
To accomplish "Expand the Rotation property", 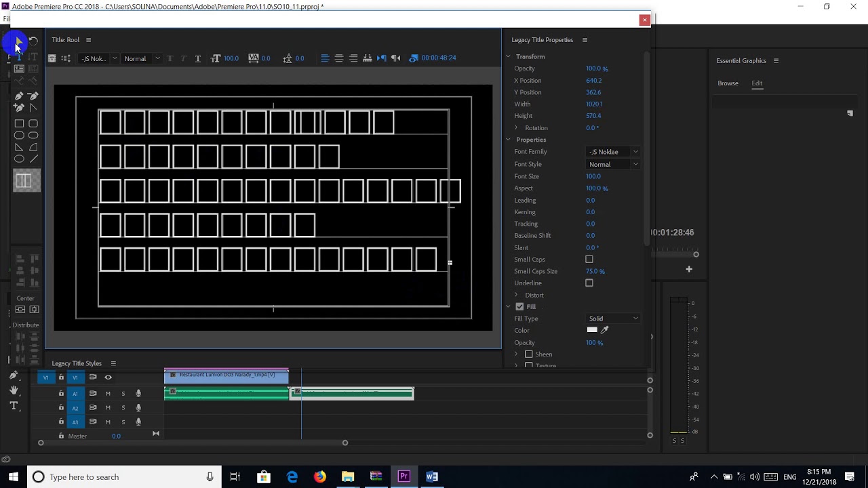I will click(516, 127).
